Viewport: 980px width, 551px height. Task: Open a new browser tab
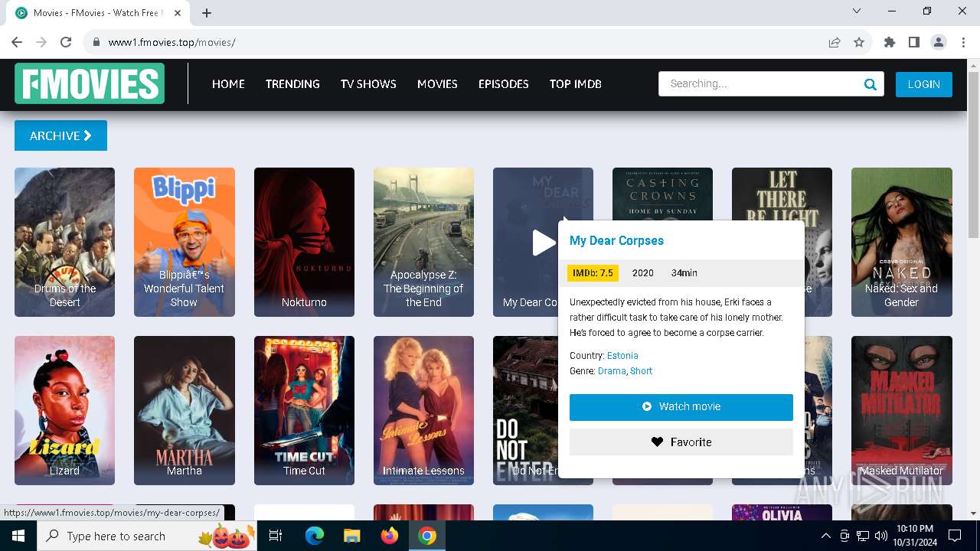coord(207,13)
